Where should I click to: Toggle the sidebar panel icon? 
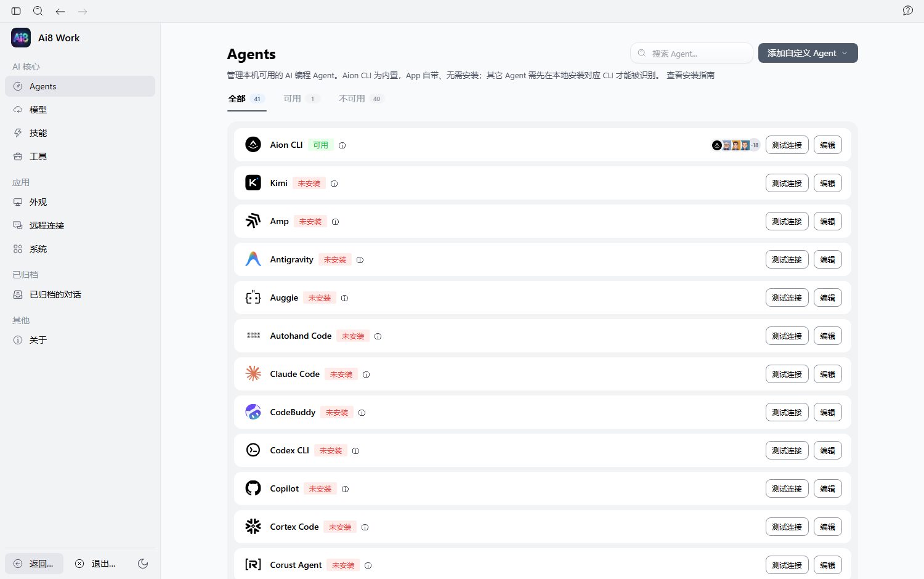click(x=16, y=11)
